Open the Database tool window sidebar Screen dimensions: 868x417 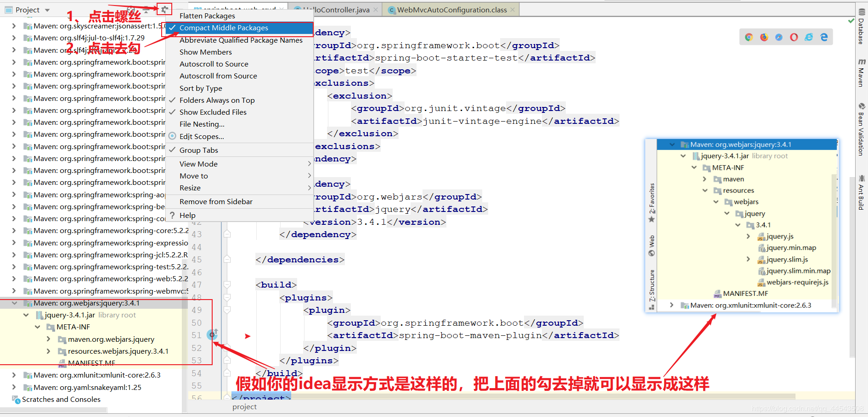pos(861,26)
